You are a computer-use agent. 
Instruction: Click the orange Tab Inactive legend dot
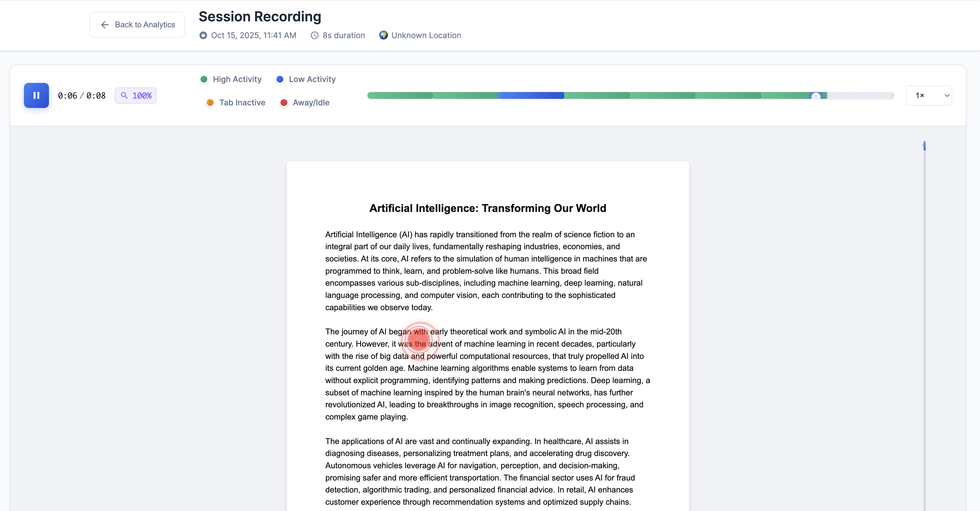click(210, 102)
